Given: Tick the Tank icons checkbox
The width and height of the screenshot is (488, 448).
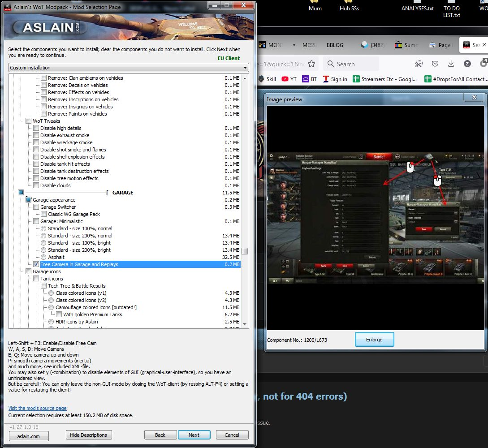Looking at the screenshot, I should pyautogui.click(x=36, y=279).
